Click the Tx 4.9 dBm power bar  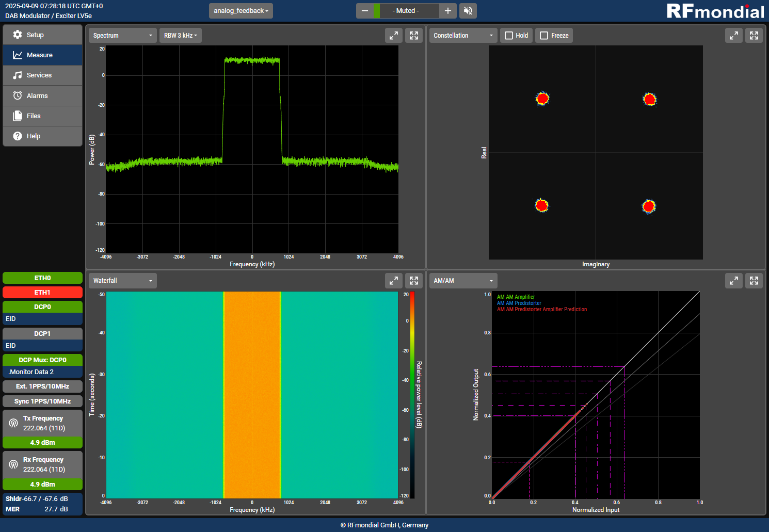point(42,443)
